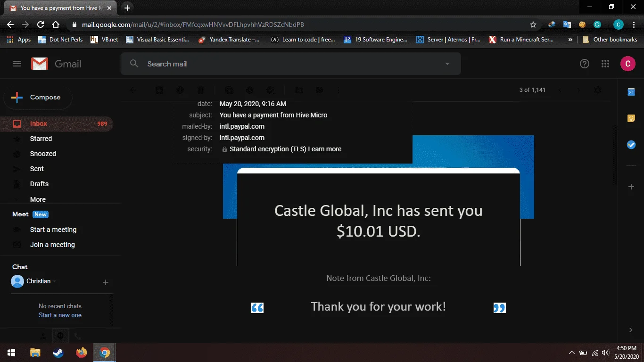Viewport: 644px width, 362px height.
Task: Open Google Keep side panel icon
Action: pyautogui.click(x=631, y=118)
